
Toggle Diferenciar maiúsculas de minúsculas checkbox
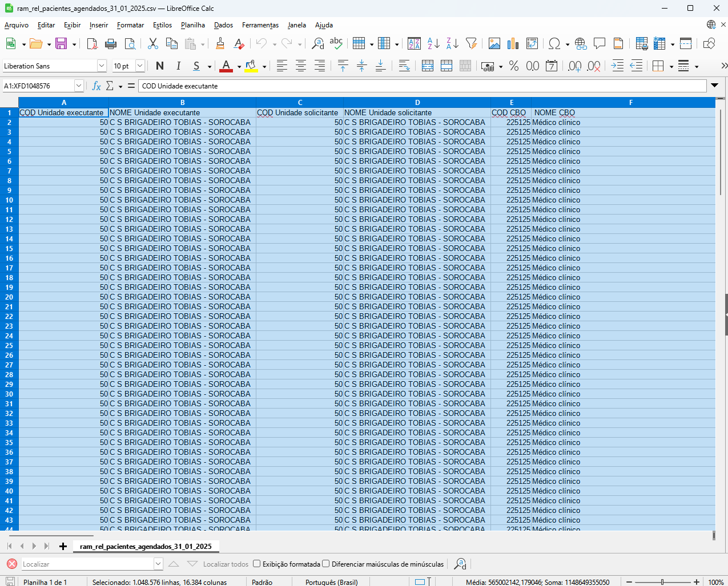point(326,564)
